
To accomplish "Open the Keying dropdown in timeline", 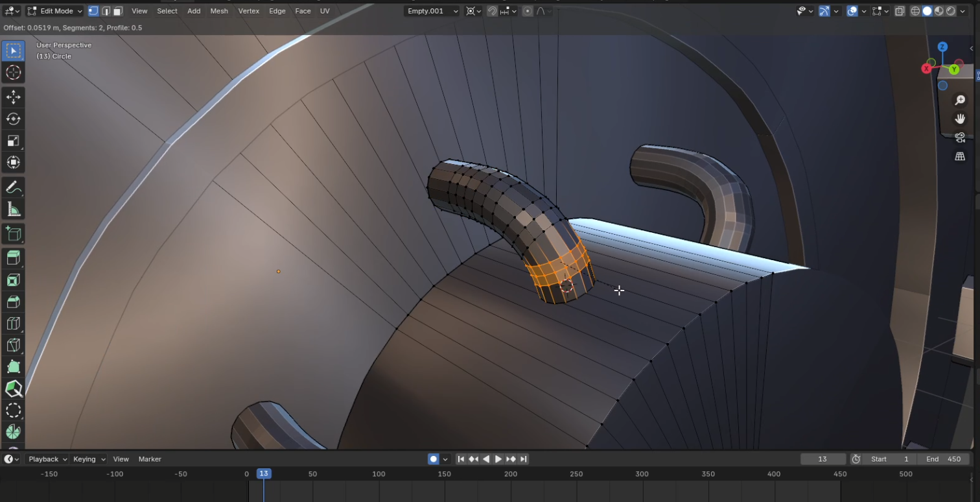I will [x=89, y=459].
